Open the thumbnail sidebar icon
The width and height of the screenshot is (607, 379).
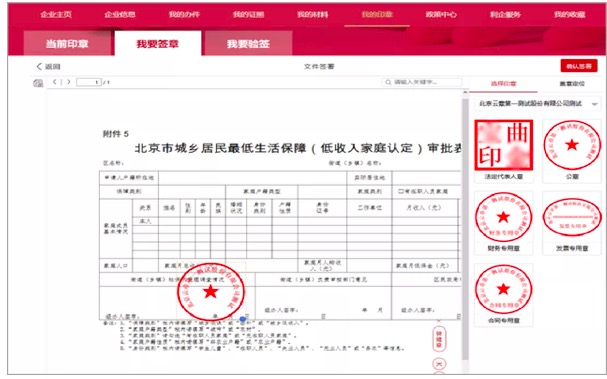point(38,82)
